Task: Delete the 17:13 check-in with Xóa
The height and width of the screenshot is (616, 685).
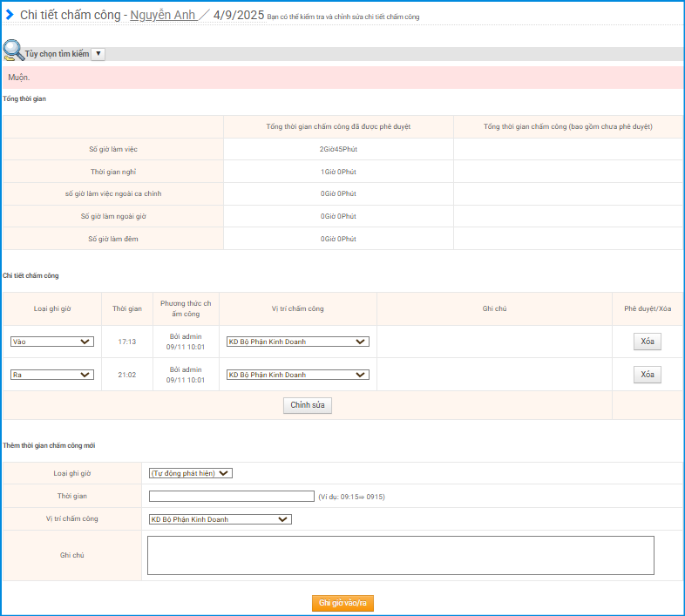Action: coord(647,342)
